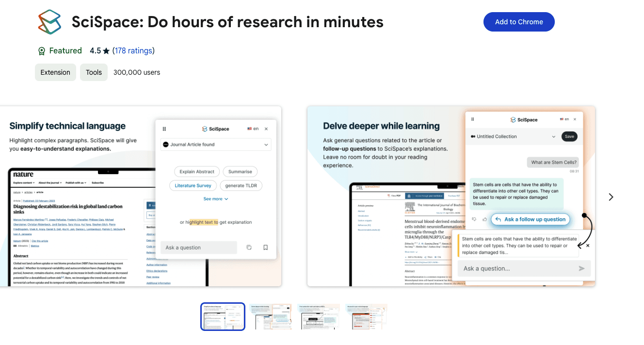Save the Untitled Collection
644x345 pixels.
pos(569,136)
